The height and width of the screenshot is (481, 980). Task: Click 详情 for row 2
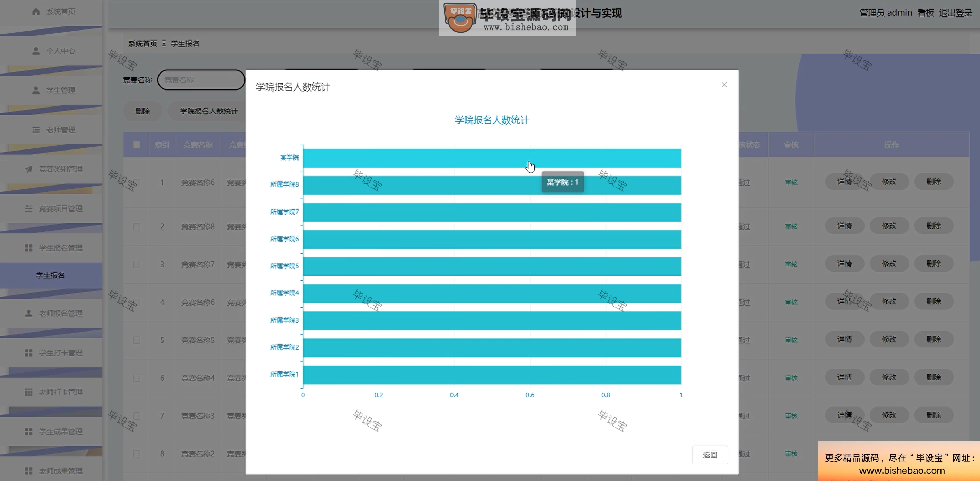[844, 226]
